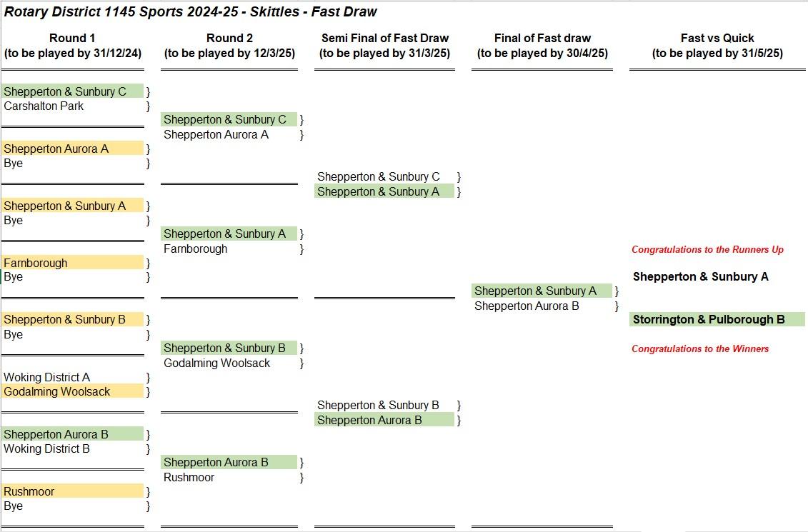This screenshot has height=532, width=808.
Task: Click the "Congratulations to the Runners Up" text
Action: pyautogui.click(x=707, y=249)
